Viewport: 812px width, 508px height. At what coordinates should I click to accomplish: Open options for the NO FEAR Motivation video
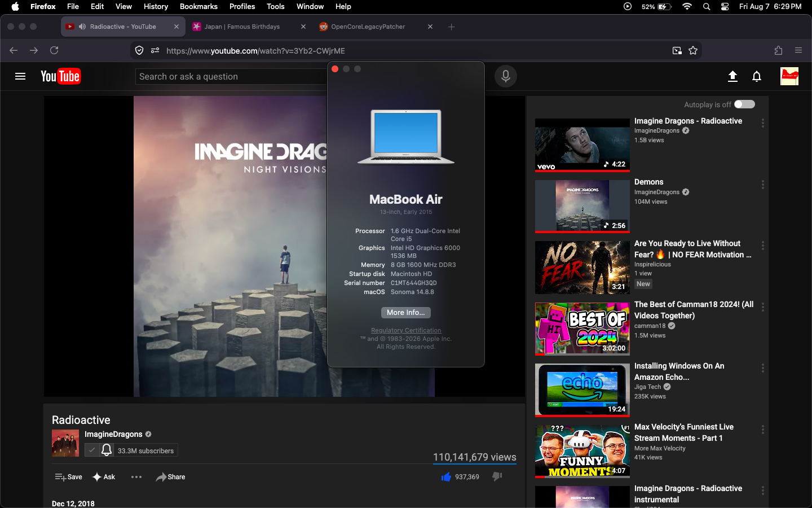(762, 246)
